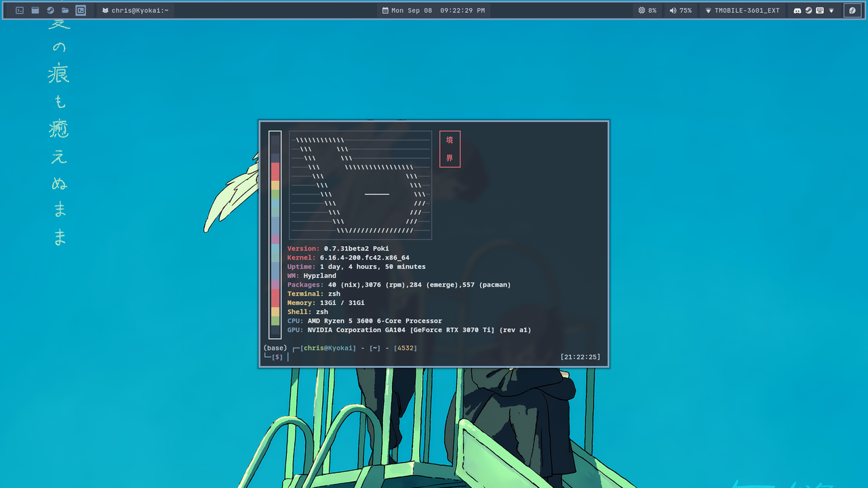Click the CPU chip icon
868x488 pixels.
(x=642, y=10)
